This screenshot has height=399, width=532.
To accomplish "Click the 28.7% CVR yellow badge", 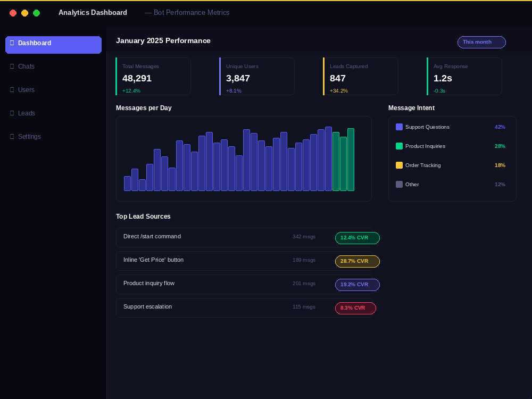I will 358,261.
